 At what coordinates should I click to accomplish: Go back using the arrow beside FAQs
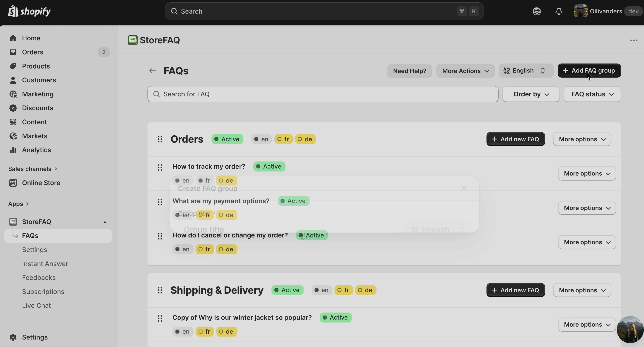pyautogui.click(x=153, y=71)
